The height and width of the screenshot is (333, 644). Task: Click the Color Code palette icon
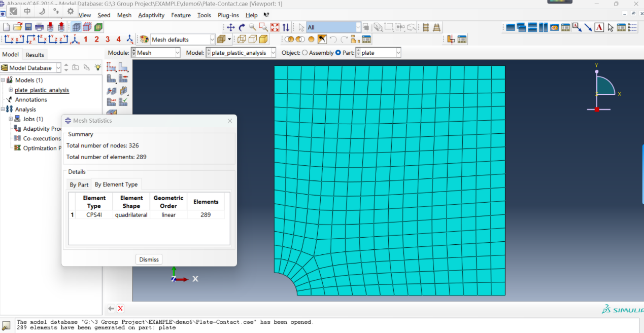pos(144,40)
